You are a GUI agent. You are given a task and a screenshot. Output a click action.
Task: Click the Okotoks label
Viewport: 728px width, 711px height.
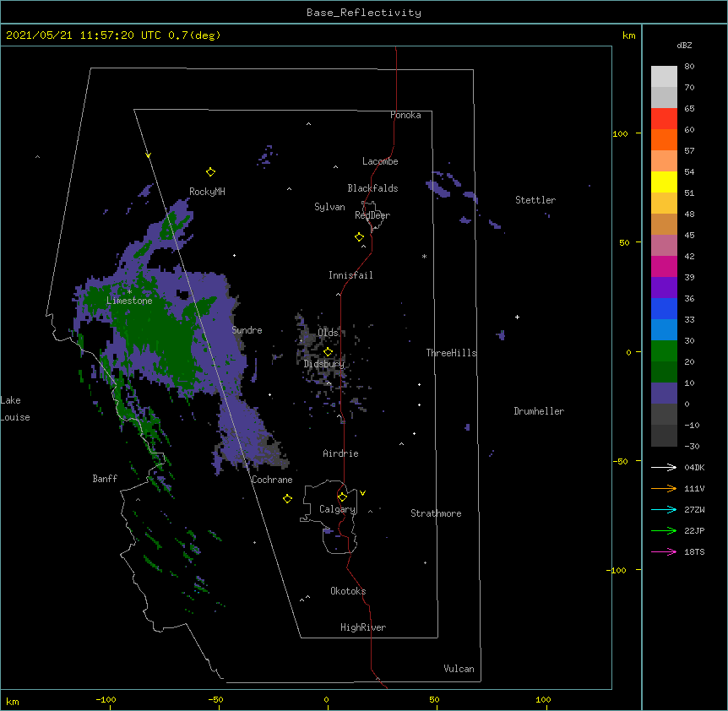pos(348,591)
